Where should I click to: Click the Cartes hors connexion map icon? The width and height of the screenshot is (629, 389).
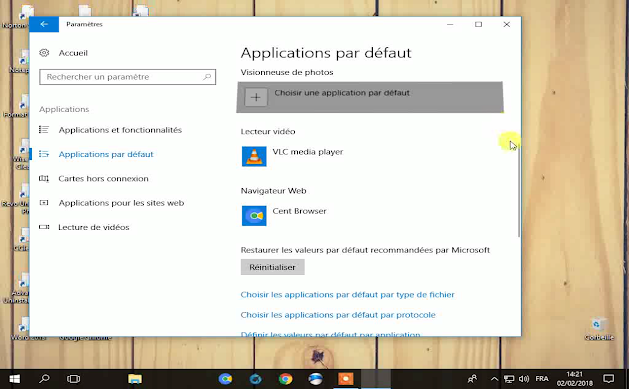point(44,178)
